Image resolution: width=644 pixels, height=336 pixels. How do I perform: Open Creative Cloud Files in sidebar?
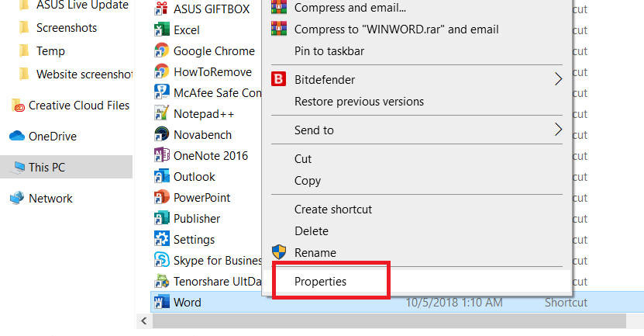79,106
